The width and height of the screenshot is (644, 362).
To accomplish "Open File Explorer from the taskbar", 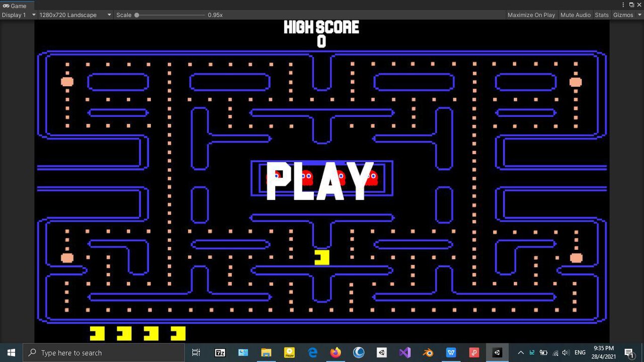I will coord(266,353).
